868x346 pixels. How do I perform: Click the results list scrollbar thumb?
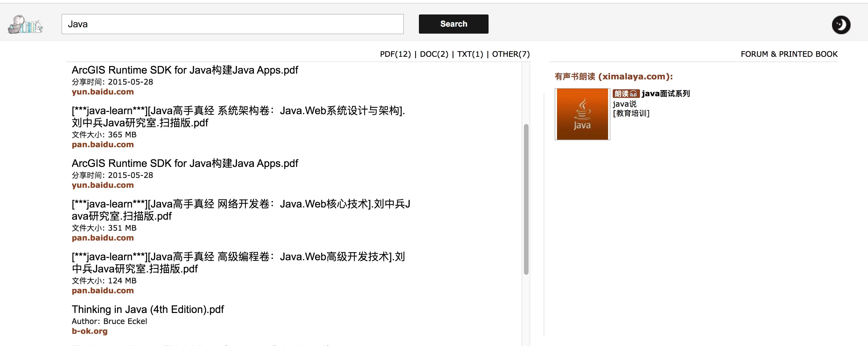(526, 199)
